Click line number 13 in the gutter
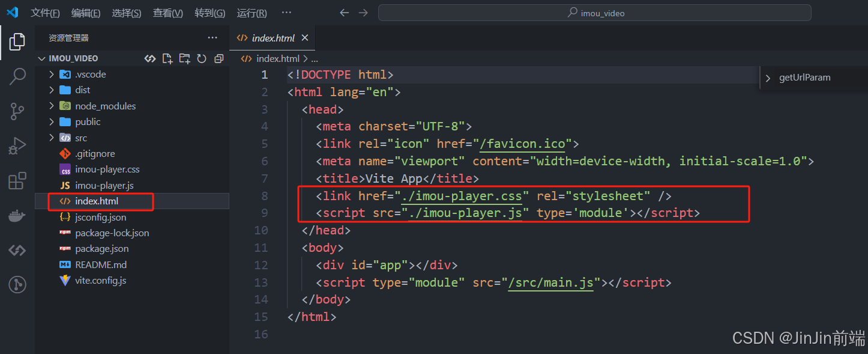The image size is (868, 354). 261,282
